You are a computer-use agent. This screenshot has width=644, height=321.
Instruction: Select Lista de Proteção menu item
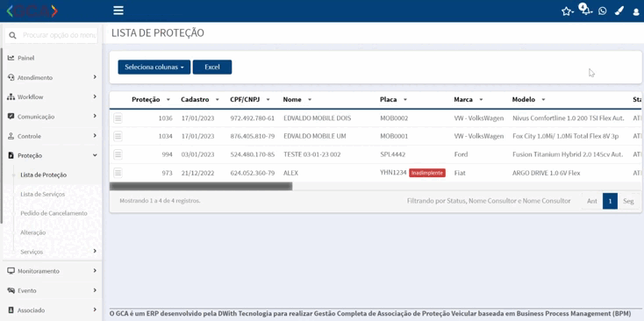[44, 175]
